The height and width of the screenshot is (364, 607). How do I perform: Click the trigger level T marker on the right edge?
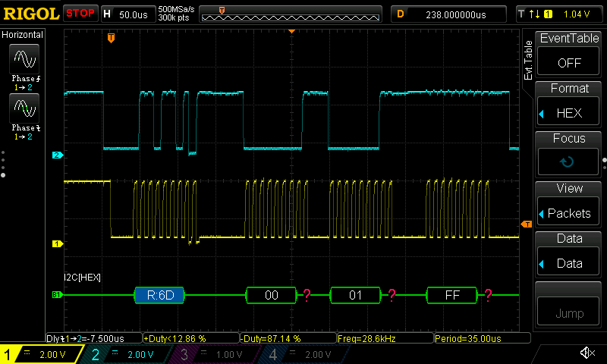(x=526, y=224)
